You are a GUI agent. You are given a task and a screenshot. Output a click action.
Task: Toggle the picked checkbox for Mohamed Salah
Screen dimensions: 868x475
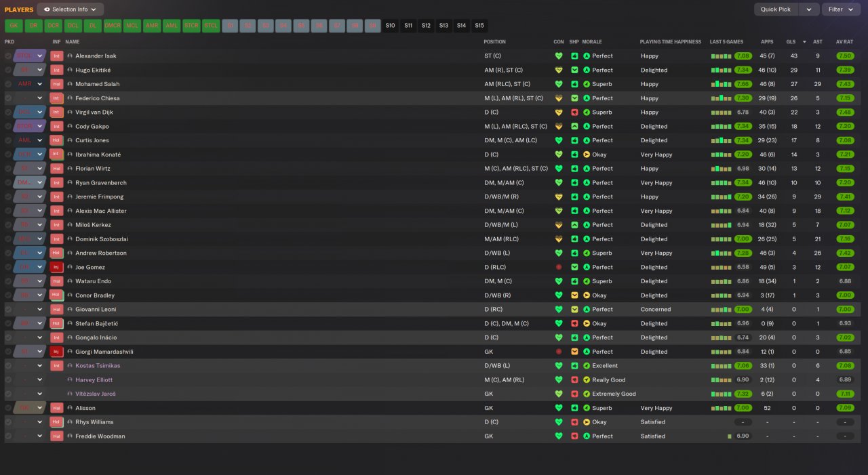click(8, 84)
